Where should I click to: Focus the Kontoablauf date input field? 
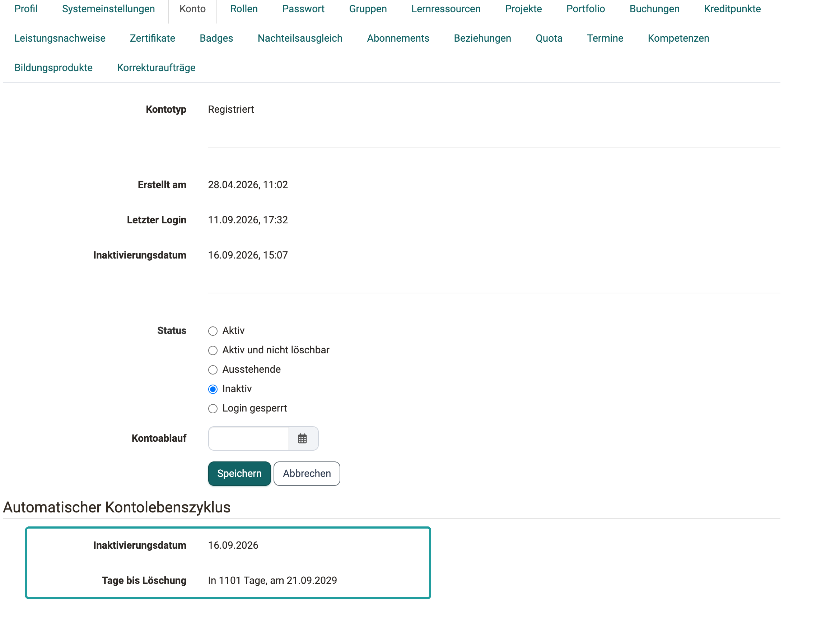coord(249,439)
